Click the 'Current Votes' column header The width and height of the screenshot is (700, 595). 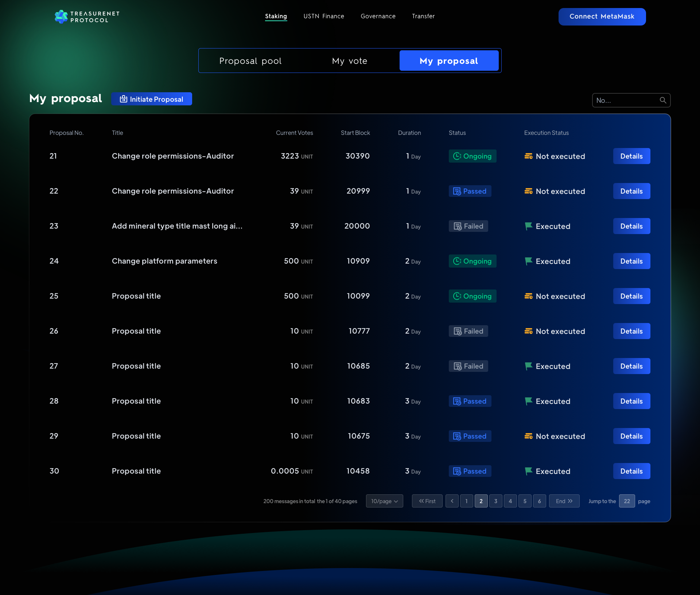pyautogui.click(x=295, y=133)
